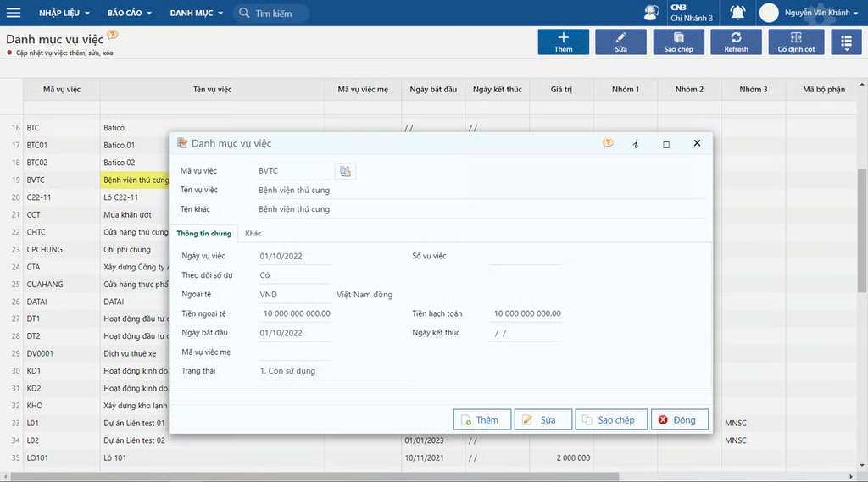Select the row with code BTC
The image size is (868, 482).
(x=33, y=128)
